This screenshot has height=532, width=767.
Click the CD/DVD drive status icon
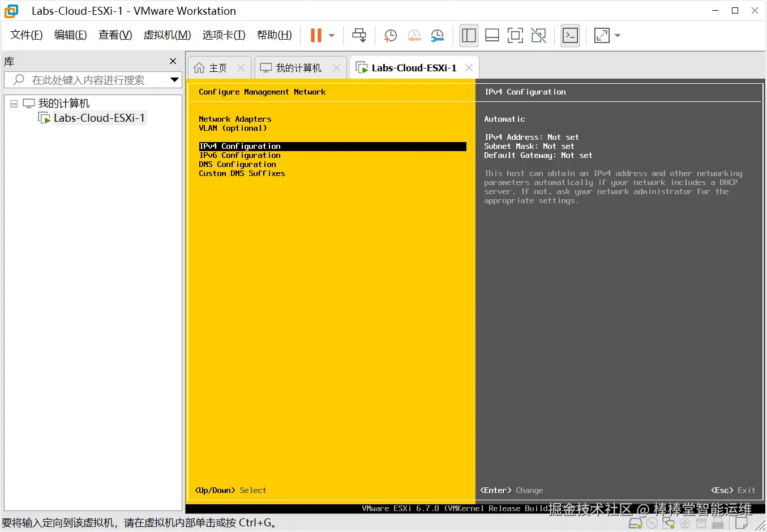(x=652, y=524)
